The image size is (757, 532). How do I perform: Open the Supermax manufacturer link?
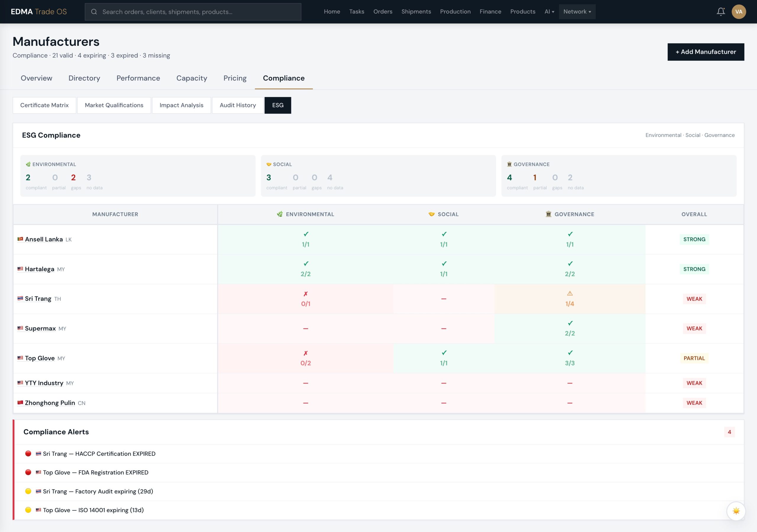pyautogui.click(x=40, y=328)
